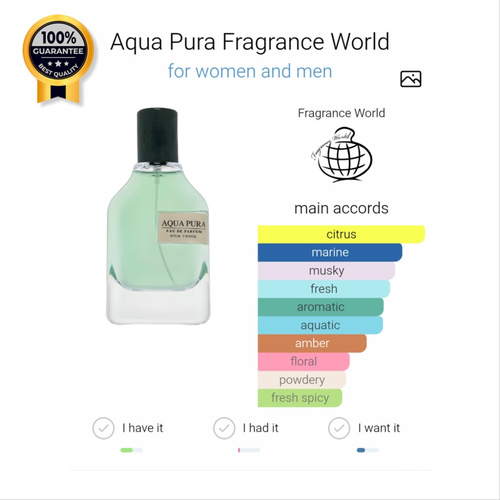The image size is (500, 500).
Task: Click the 'for women and men' link
Action: (x=250, y=71)
